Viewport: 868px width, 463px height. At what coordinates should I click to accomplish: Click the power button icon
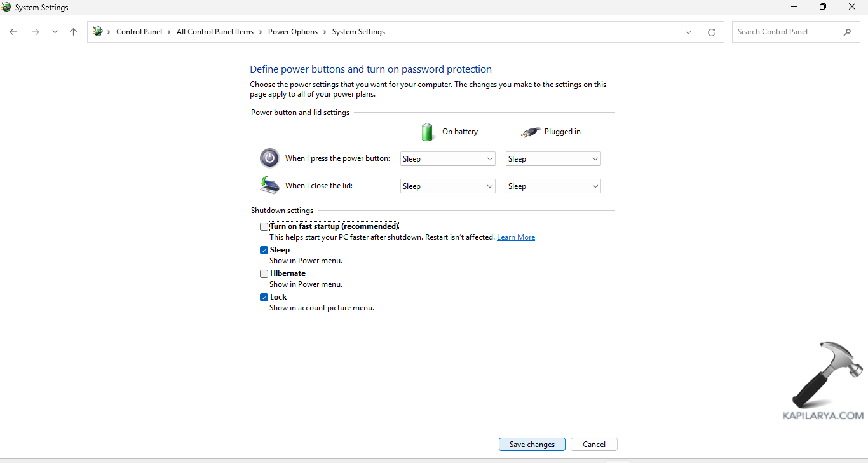pyautogui.click(x=269, y=158)
